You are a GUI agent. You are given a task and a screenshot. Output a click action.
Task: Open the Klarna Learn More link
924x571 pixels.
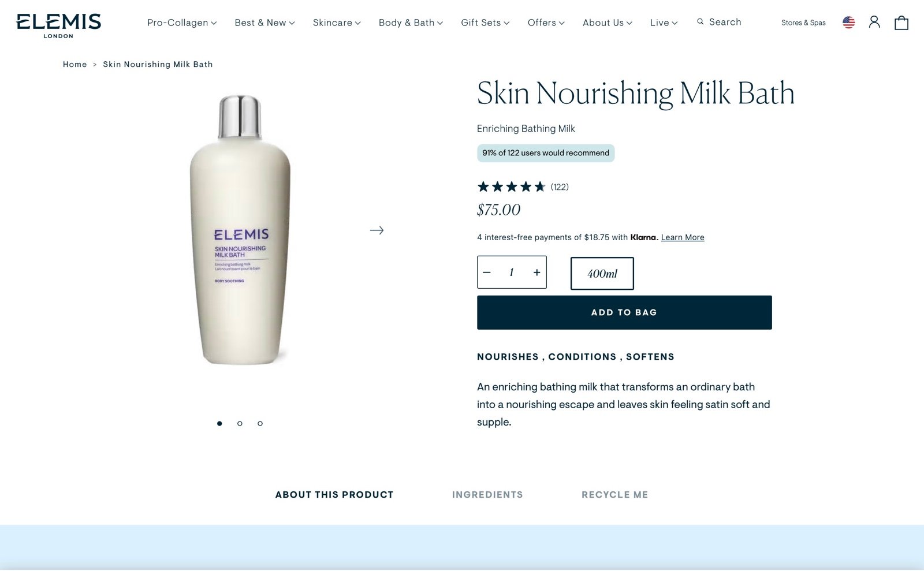683,237
